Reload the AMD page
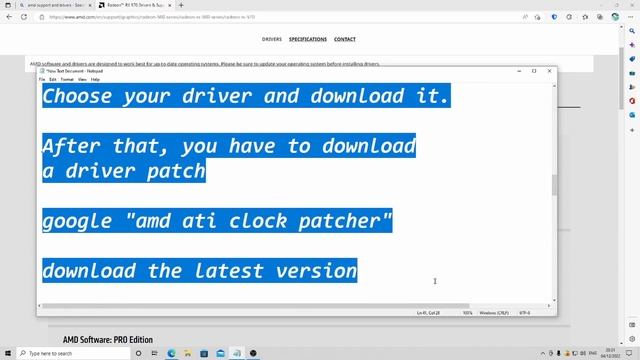The width and height of the screenshot is (640, 360). click(x=24, y=17)
